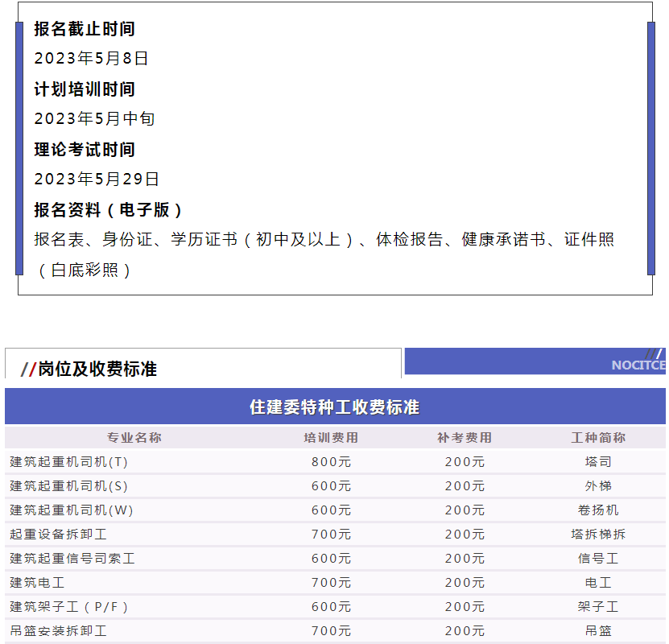The image size is (669, 644).
Task: Select the date 2023年5月8日
Action: tap(91, 59)
